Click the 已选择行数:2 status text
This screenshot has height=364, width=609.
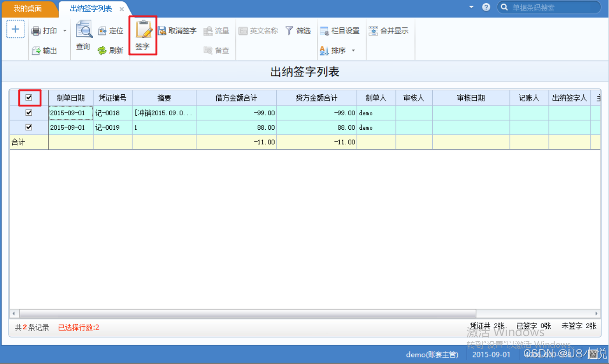pyautogui.click(x=79, y=328)
